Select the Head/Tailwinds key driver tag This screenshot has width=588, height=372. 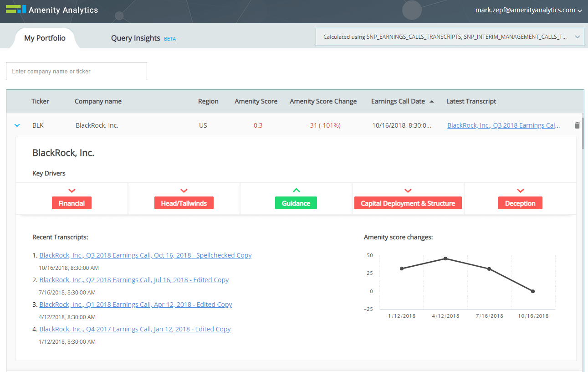[x=184, y=203]
